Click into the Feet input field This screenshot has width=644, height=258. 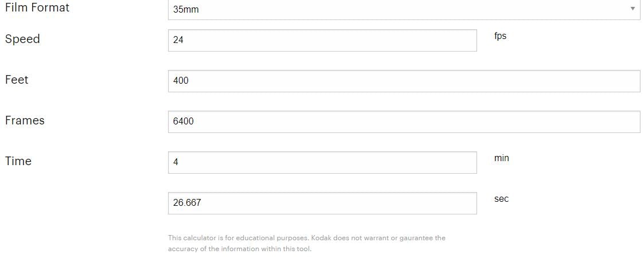[x=403, y=81]
